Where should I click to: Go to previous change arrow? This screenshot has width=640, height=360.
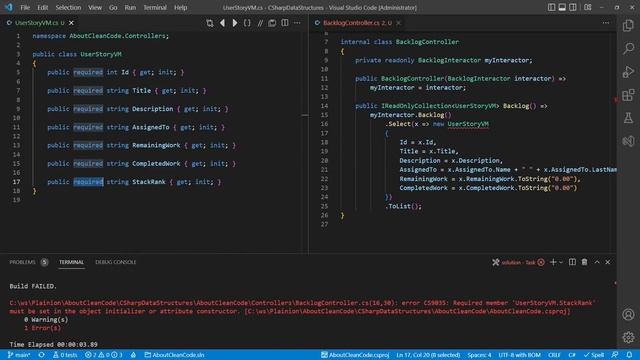tap(222, 23)
